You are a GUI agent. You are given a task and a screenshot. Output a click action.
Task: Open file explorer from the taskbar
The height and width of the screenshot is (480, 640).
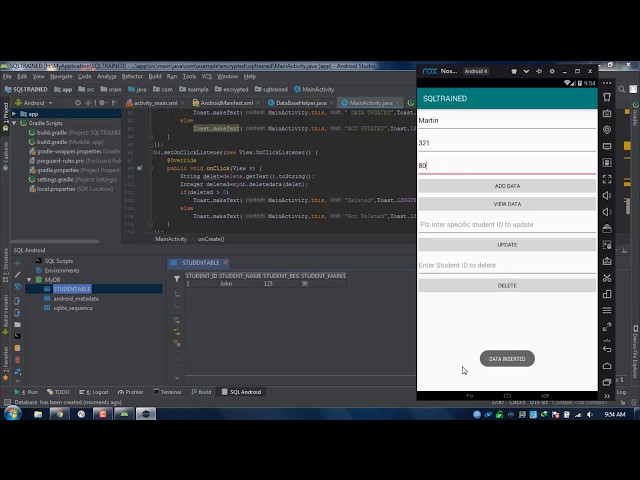click(x=38, y=414)
